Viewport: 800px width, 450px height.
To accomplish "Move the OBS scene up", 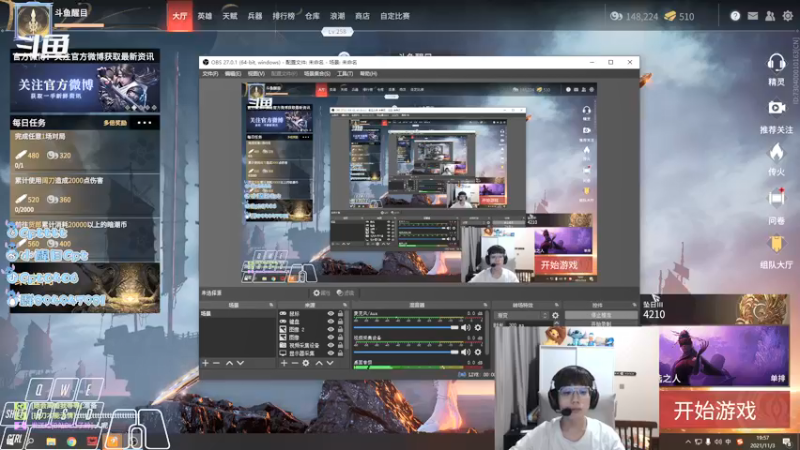I will pos(229,363).
